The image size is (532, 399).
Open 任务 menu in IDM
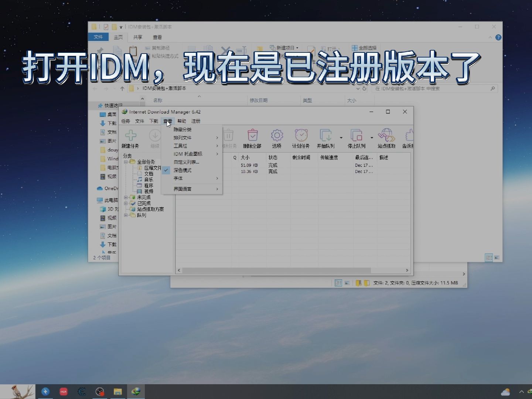(x=126, y=121)
